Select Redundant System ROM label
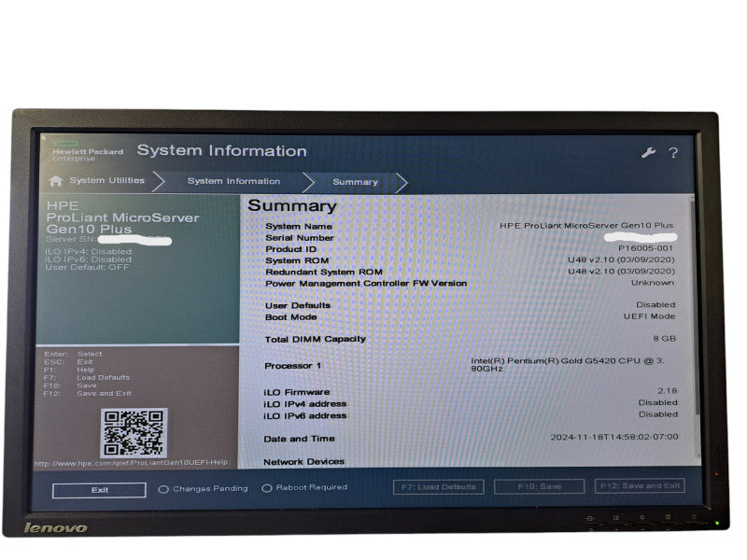The width and height of the screenshot is (747, 560). pyautogui.click(x=324, y=272)
